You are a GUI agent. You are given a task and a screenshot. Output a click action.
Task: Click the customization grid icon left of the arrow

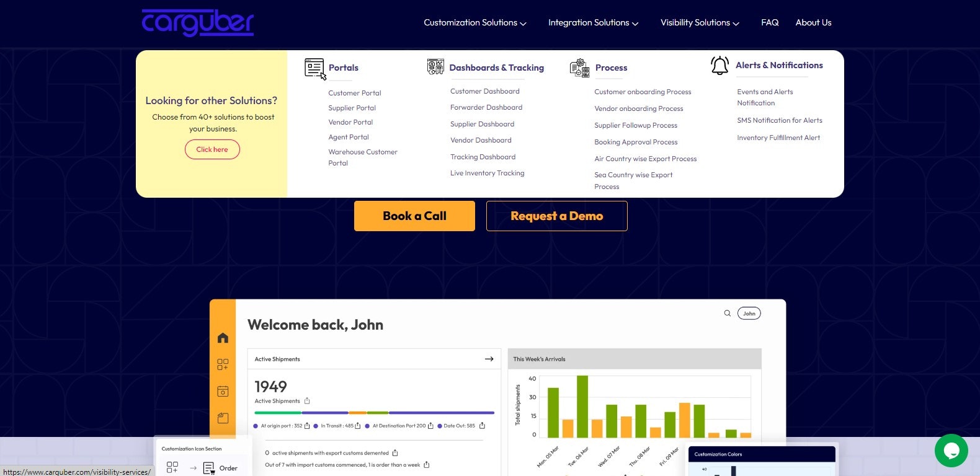[172, 467]
